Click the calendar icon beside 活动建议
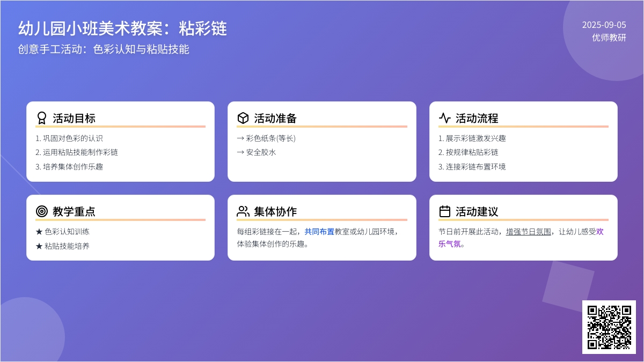The height and width of the screenshot is (362, 644). point(445,211)
